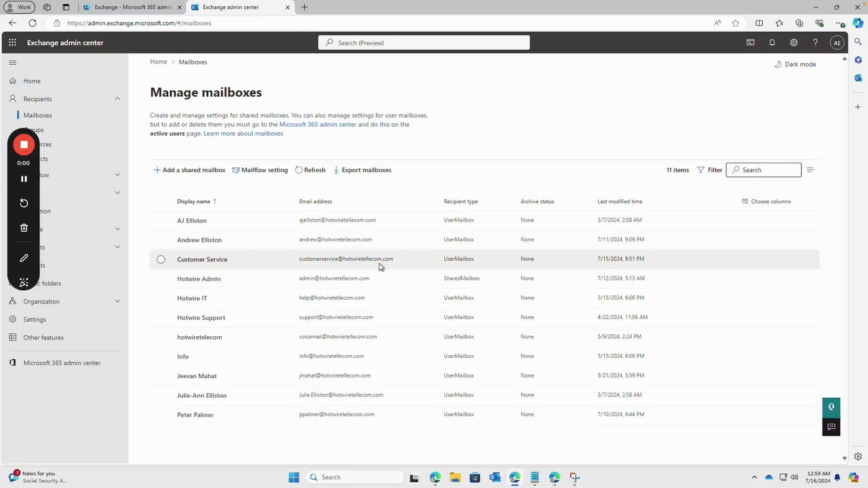868x488 pixels.
Task: Add this page to favorites star
Action: [x=736, y=23]
